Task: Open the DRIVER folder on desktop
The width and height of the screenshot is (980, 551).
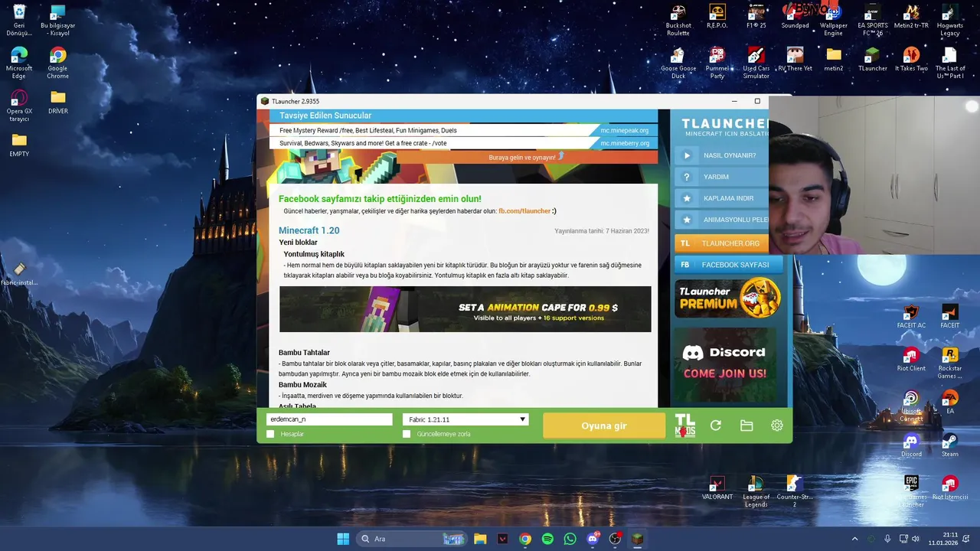Action: coord(58,102)
